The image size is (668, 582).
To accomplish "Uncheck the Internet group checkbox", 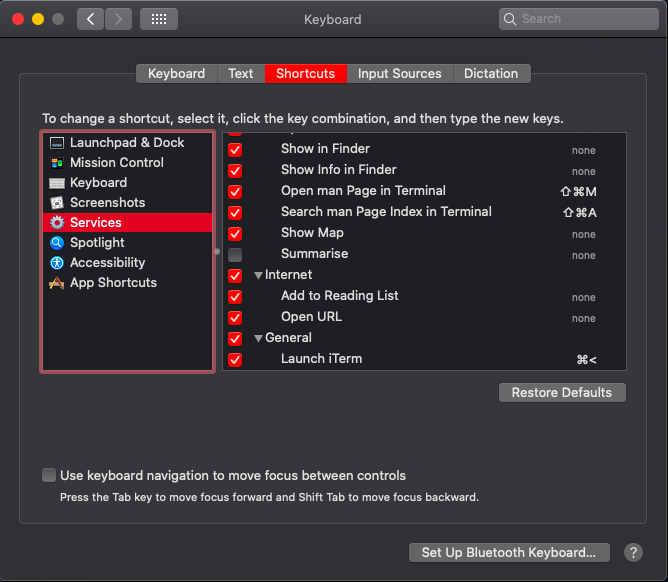I will pyautogui.click(x=235, y=276).
